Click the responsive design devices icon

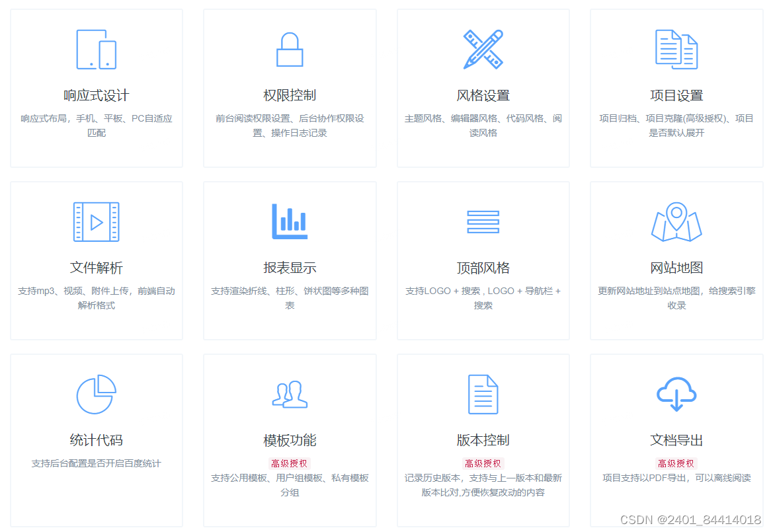pos(96,50)
